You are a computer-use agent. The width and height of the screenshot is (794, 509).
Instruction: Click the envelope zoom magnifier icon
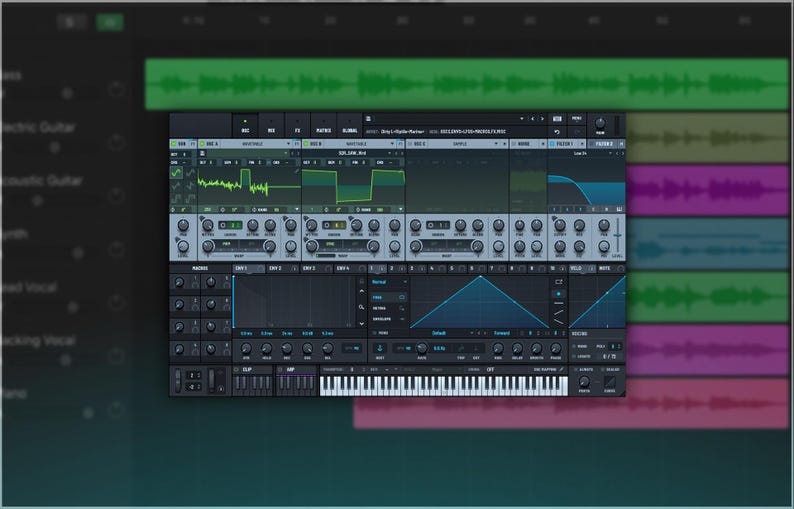[x=361, y=307]
